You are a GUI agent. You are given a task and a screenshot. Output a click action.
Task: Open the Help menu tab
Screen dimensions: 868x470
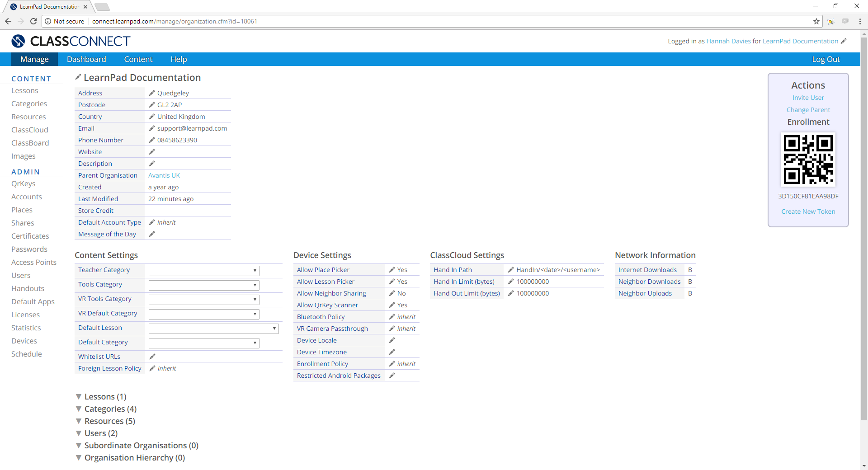179,59
